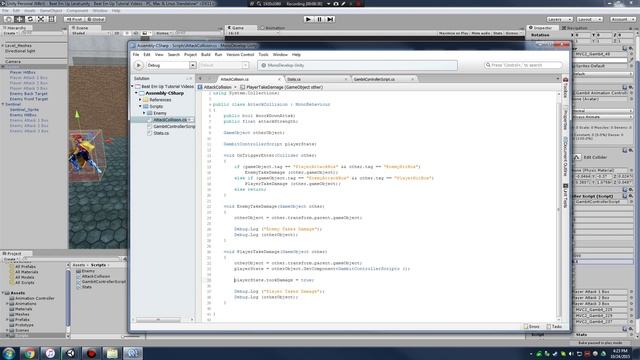Screen dimensions: 640x360
Task: Toggle the Global handle rotation button
Action: point(96,19)
